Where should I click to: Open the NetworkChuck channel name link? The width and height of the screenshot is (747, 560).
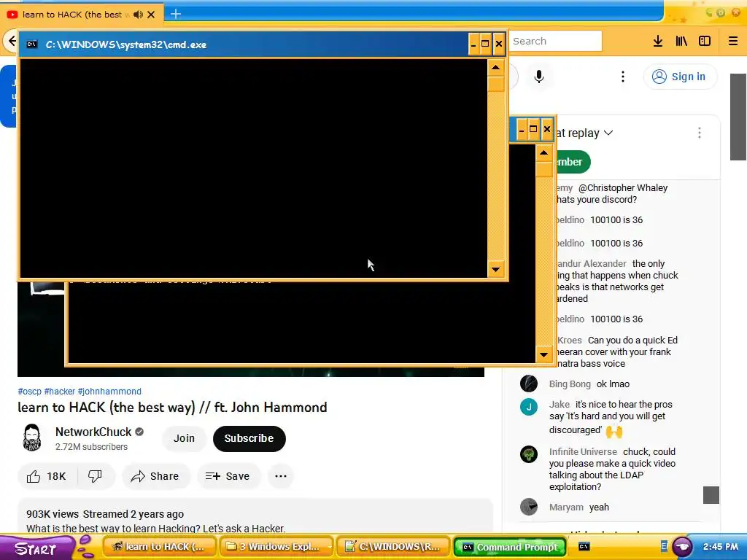[x=93, y=432]
